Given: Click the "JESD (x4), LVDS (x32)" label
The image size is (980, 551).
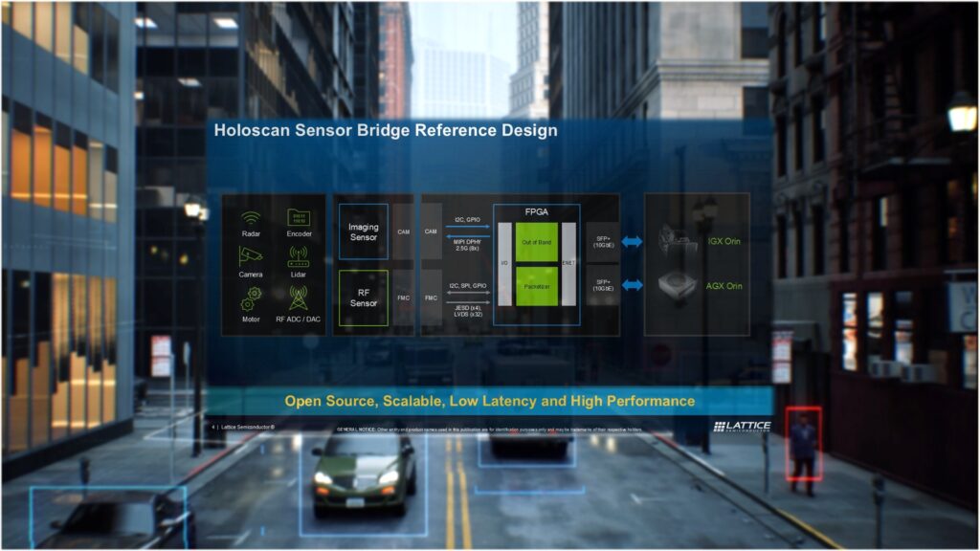Looking at the screenshot, I should 467,311.
